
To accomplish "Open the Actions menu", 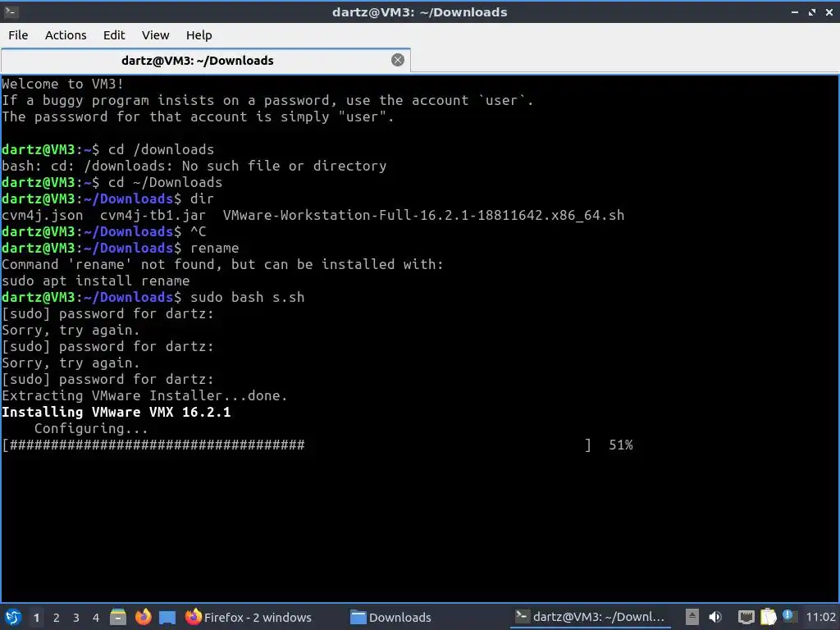I will click(66, 35).
